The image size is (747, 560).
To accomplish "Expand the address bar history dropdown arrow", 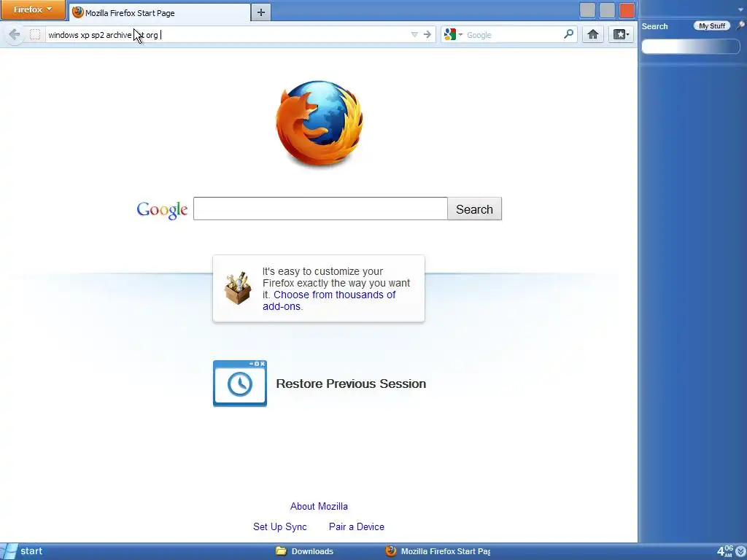I will pos(414,35).
